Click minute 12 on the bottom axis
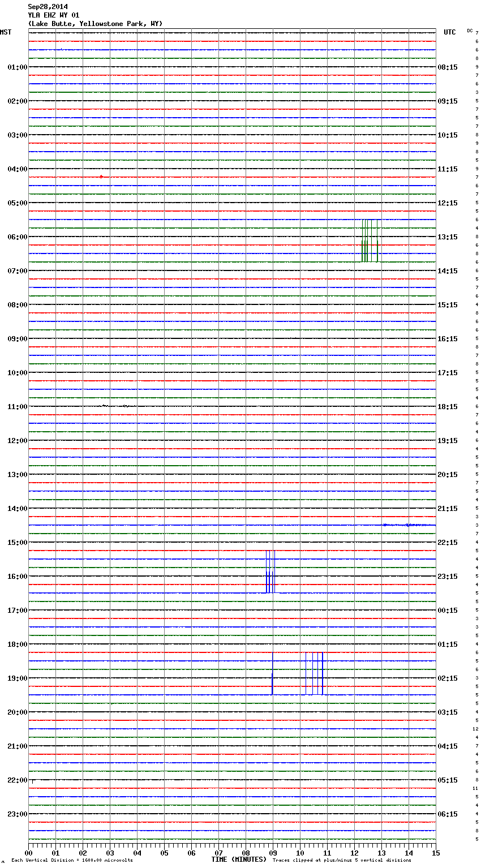The height and width of the screenshot is (868, 481). 354,853
